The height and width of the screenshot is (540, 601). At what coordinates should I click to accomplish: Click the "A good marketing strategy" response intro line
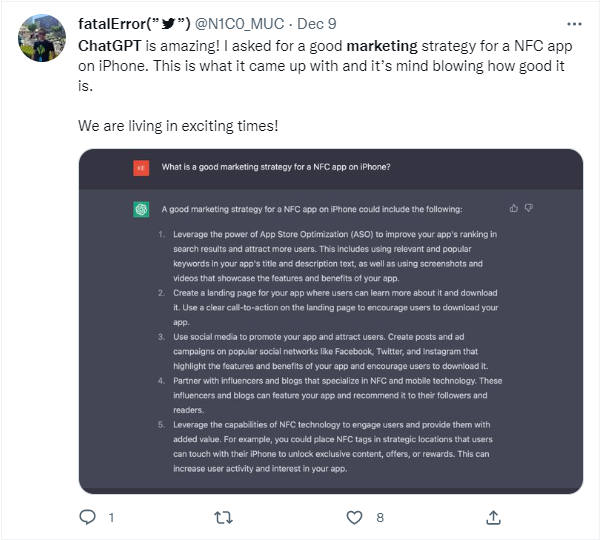pos(311,209)
